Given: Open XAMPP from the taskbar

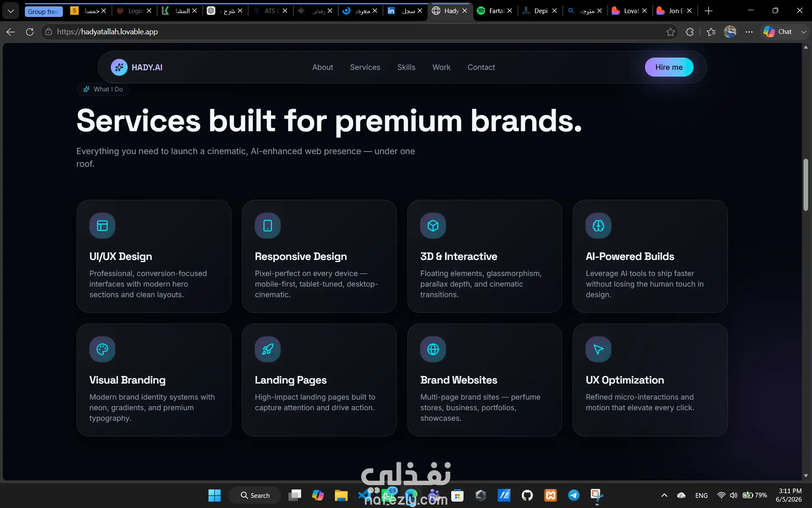Looking at the screenshot, I should click(x=551, y=495).
